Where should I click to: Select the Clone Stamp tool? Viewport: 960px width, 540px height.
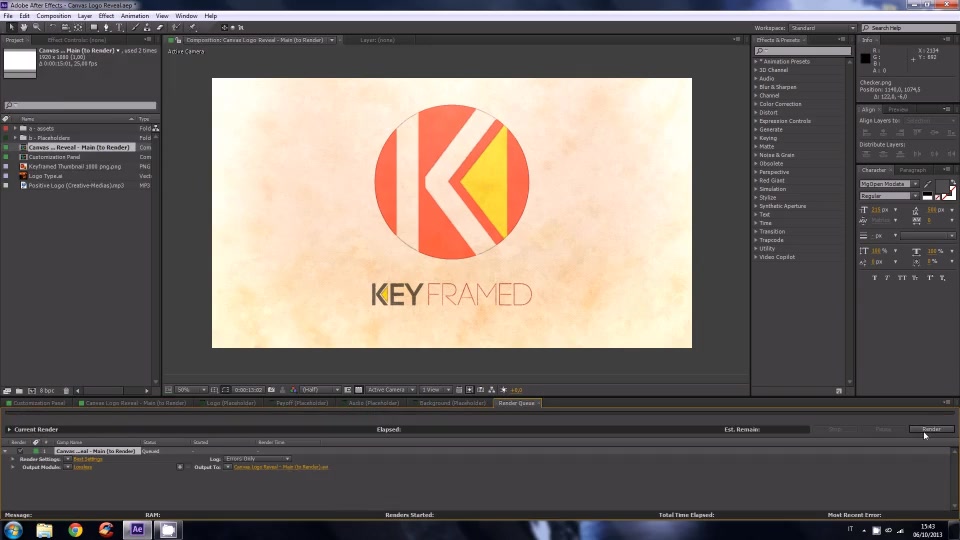click(147, 28)
